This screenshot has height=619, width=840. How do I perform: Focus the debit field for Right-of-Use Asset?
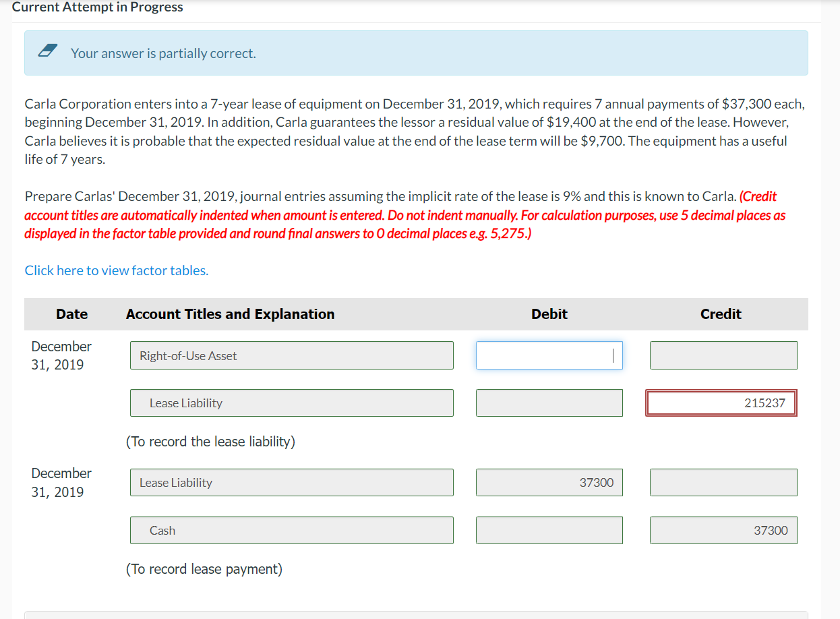pos(549,355)
